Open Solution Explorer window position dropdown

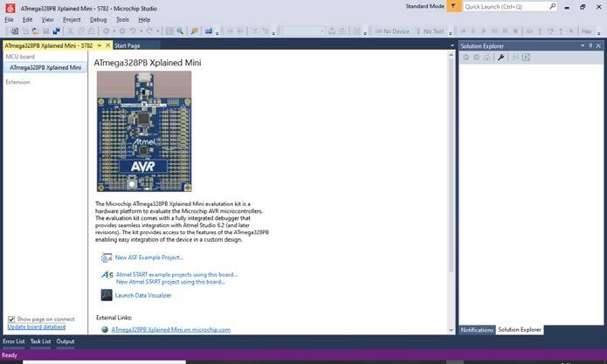583,45
